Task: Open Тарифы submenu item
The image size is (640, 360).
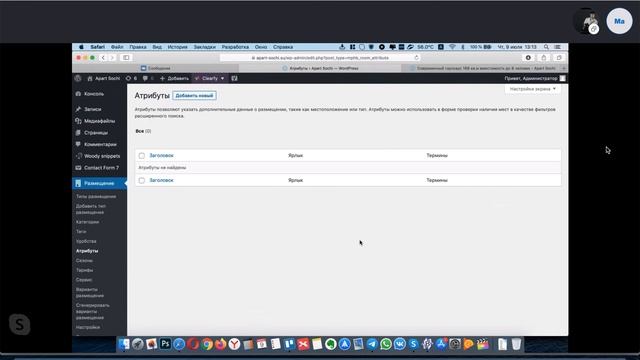Action: (84, 270)
